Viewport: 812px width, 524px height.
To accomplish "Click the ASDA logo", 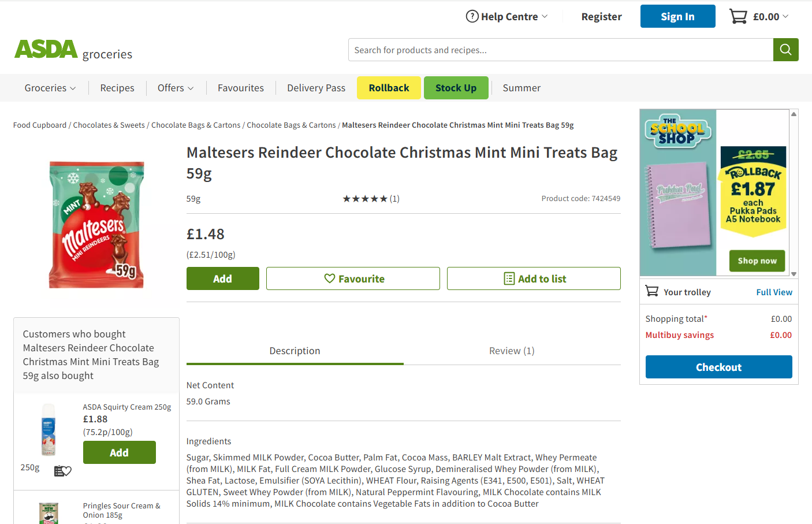I will pyautogui.click(x=46, y=49).
